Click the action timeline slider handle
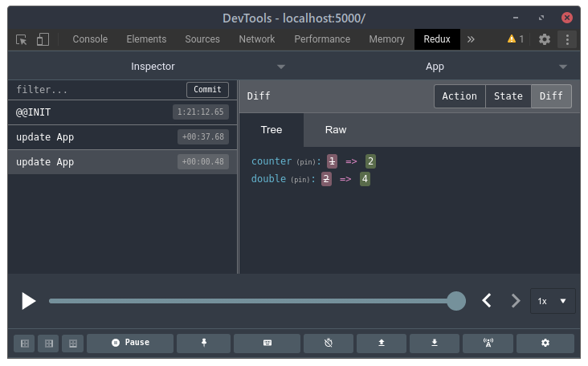The image size is (588, 366). [x=456, y=301]
